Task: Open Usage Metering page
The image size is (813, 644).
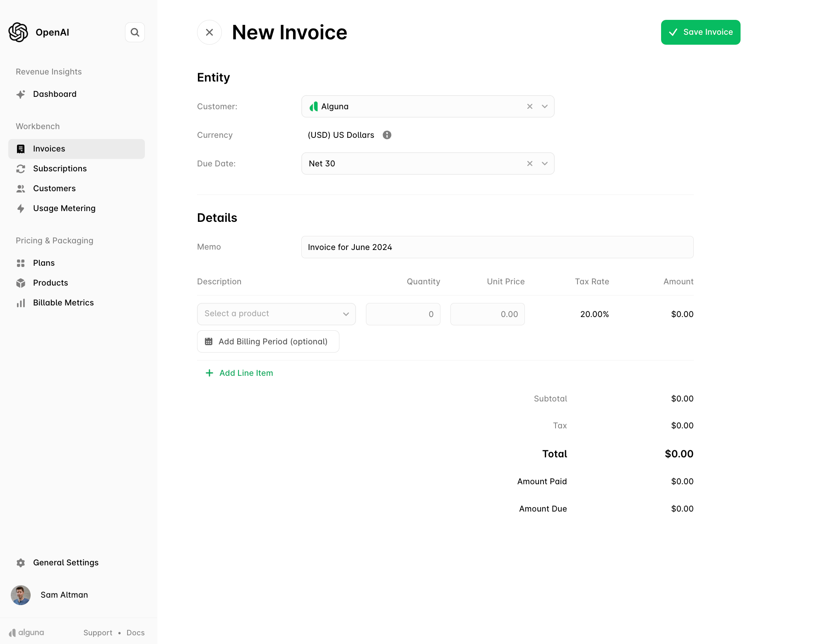Action: pyautogui.click(x=64, y=208)
